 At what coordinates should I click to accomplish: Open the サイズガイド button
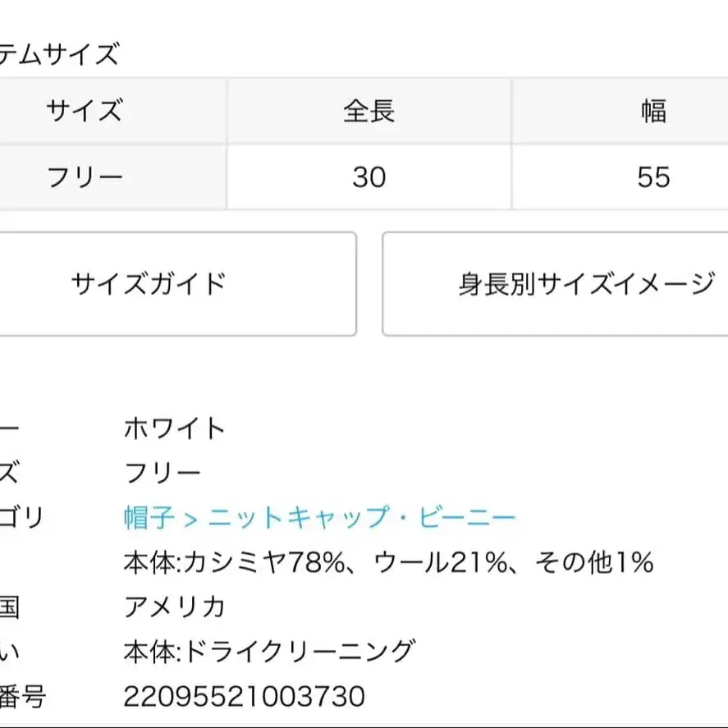coord(177,284)
